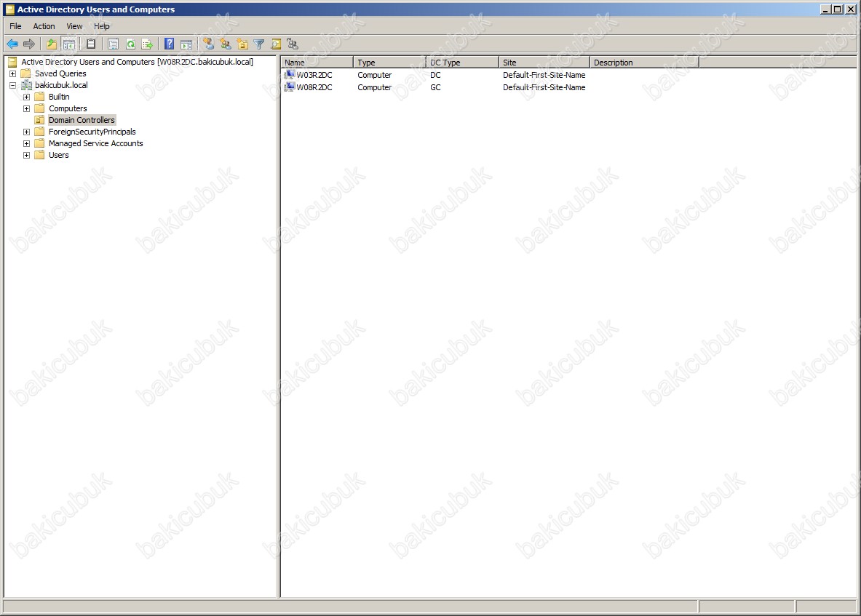This screenshot has height=616, width=861.
Task: Click Computer type in W08R2DC row
Action: pyautogui.click(x=375, y=87)
